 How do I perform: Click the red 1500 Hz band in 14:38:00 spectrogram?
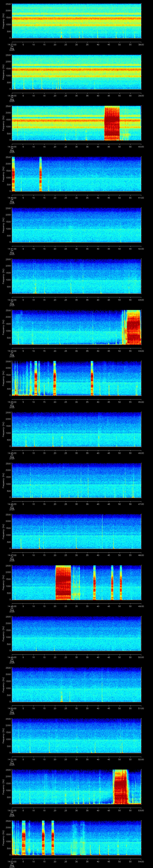coord(76,70)
